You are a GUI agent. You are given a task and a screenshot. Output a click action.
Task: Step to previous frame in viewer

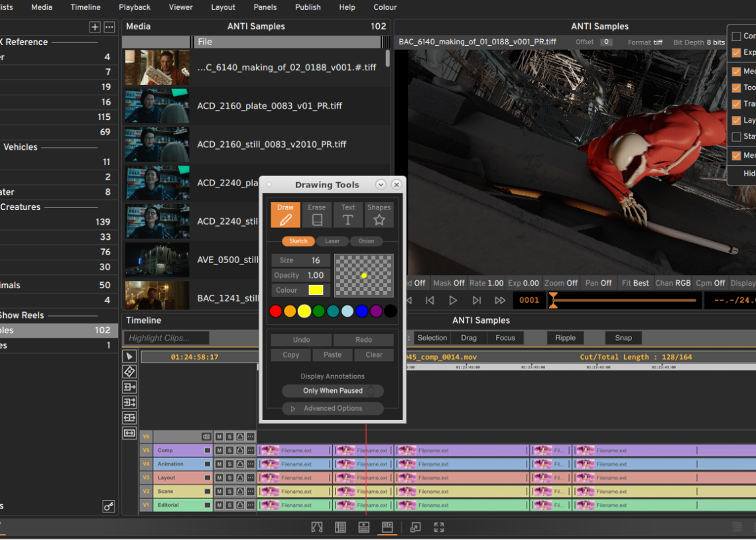pos(430,300)
